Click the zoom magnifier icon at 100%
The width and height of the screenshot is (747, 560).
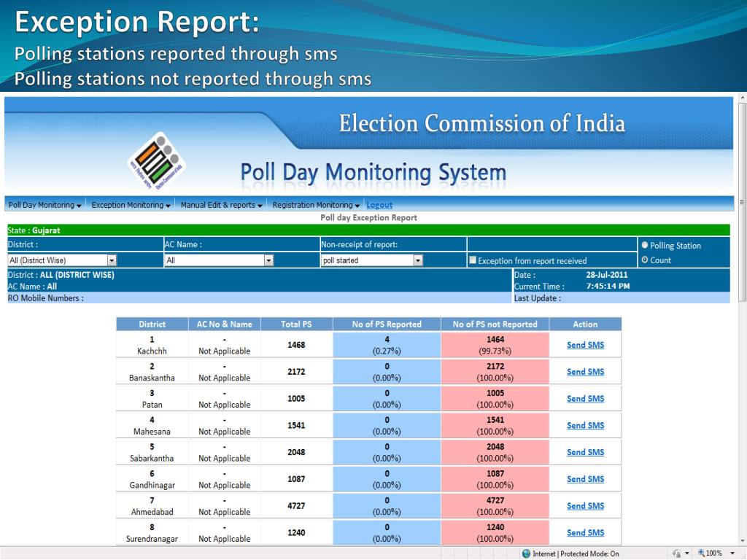[701, 553]
